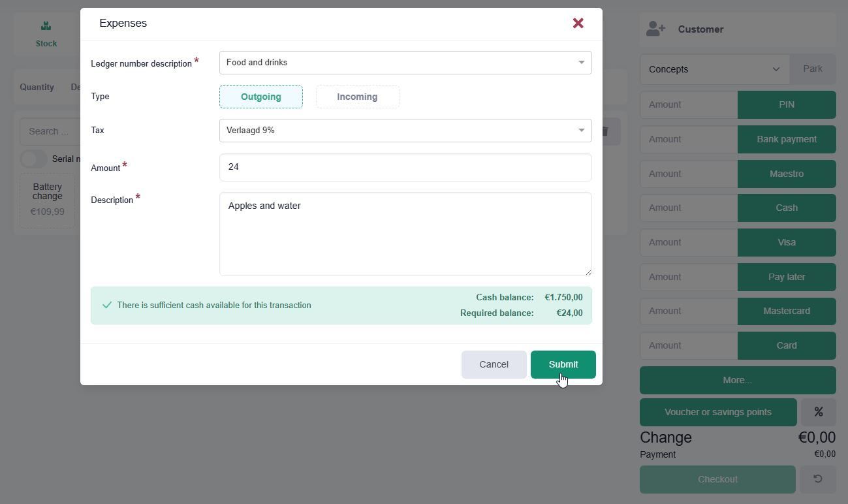Select the Outgoing expense type
The width and height of the screenshot is (848, 504).
coord(261,97)
